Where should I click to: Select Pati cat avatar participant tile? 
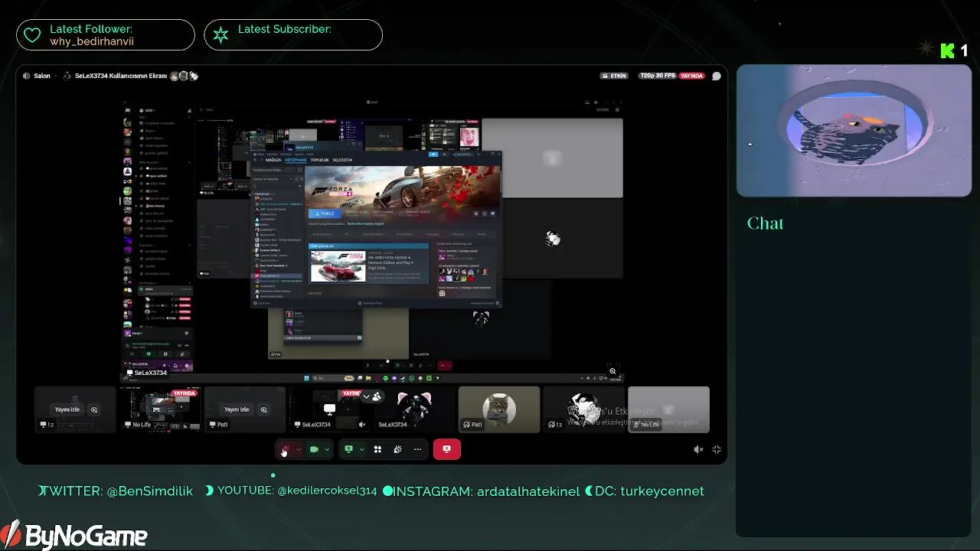[x=499, y=409]
